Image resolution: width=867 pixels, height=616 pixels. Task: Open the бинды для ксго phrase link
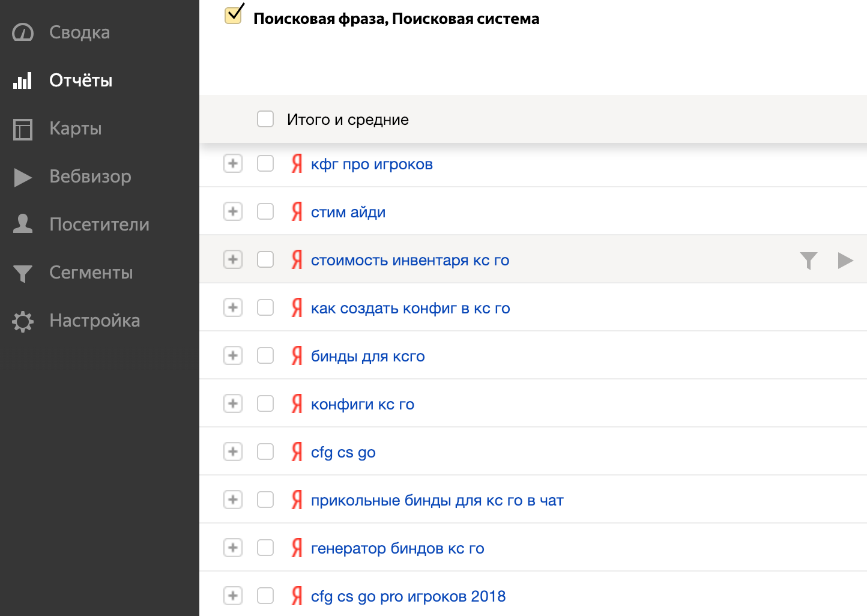[x=368, y=356]
